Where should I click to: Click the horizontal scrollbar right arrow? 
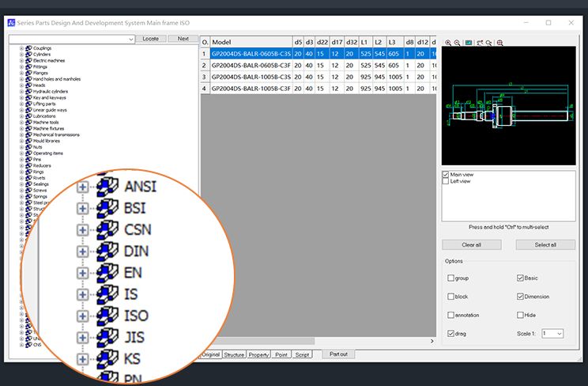tap(432, 341)
